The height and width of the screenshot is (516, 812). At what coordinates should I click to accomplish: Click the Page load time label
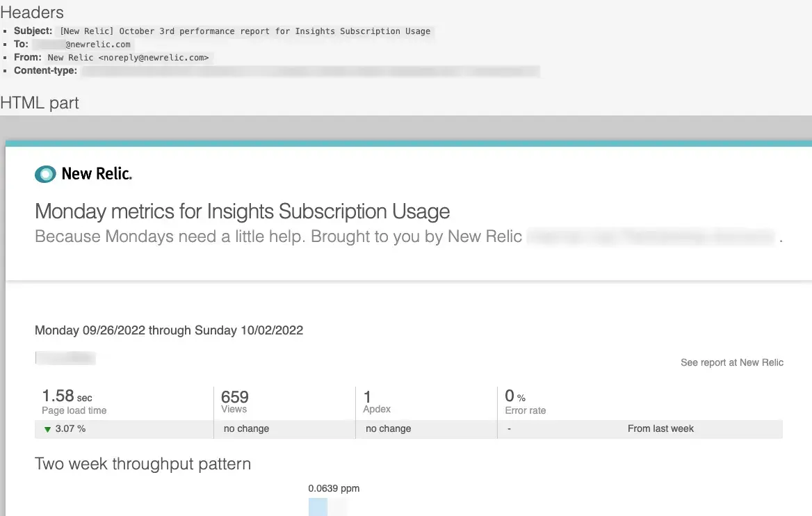pyautogui.click(x=74, y=411)
